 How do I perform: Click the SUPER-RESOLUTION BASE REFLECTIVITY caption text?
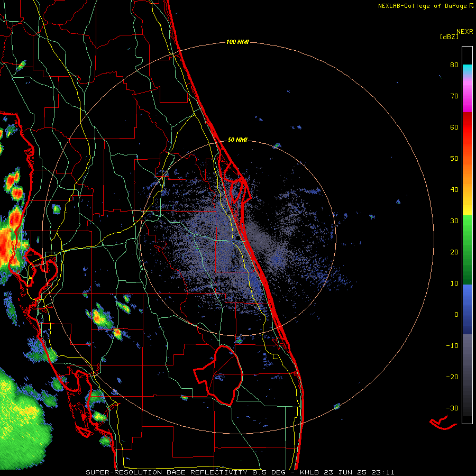point(167,472)
